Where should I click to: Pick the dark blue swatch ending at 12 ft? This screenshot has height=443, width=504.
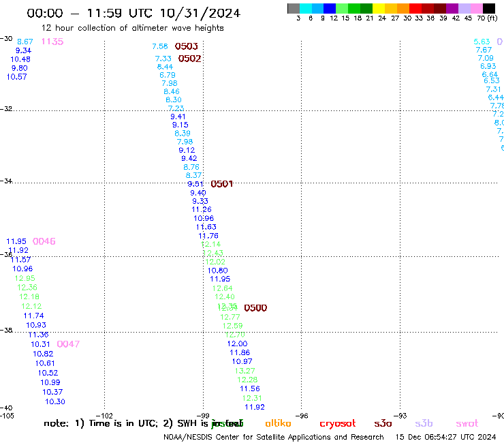click(x=330, y=8)
